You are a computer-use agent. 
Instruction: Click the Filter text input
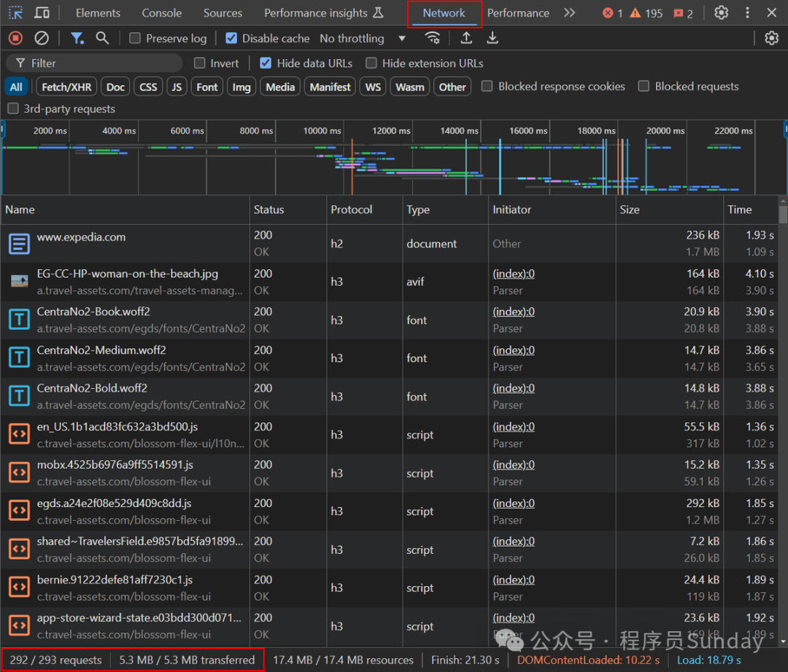tap(94, 63)
